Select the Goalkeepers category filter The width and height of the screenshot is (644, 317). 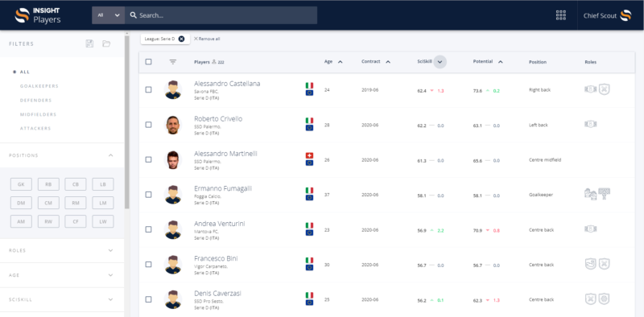pos(39,86)
